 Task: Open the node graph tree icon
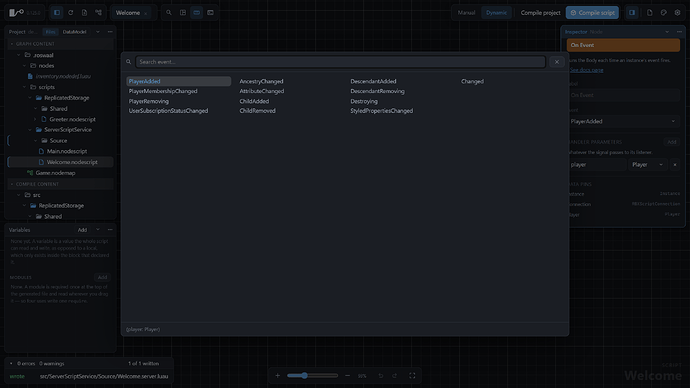coord(99,13)
